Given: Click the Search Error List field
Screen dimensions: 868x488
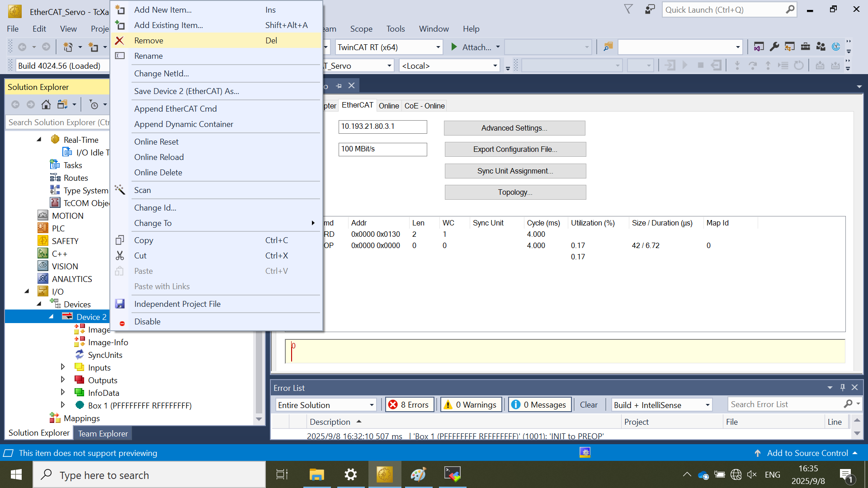Looking at the screenshot, I should pos(786,404).
